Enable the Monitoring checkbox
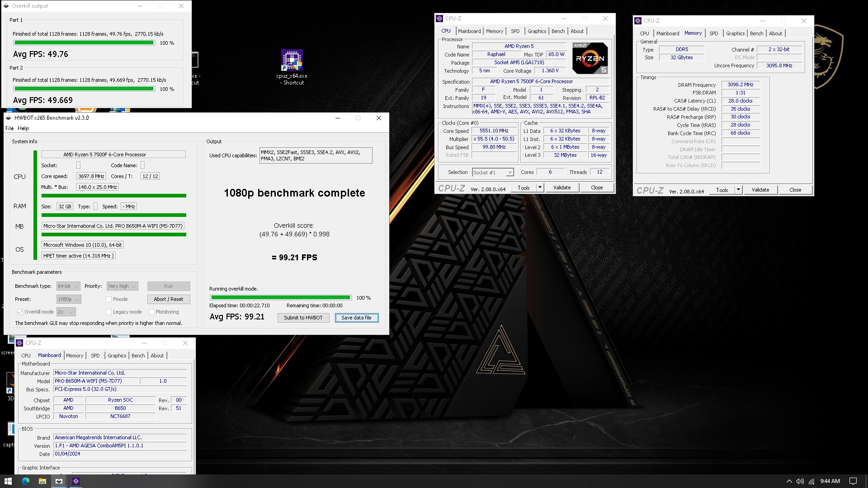Image resolution: width=868 pixels, height=488 pixels. tap(152, 312)
